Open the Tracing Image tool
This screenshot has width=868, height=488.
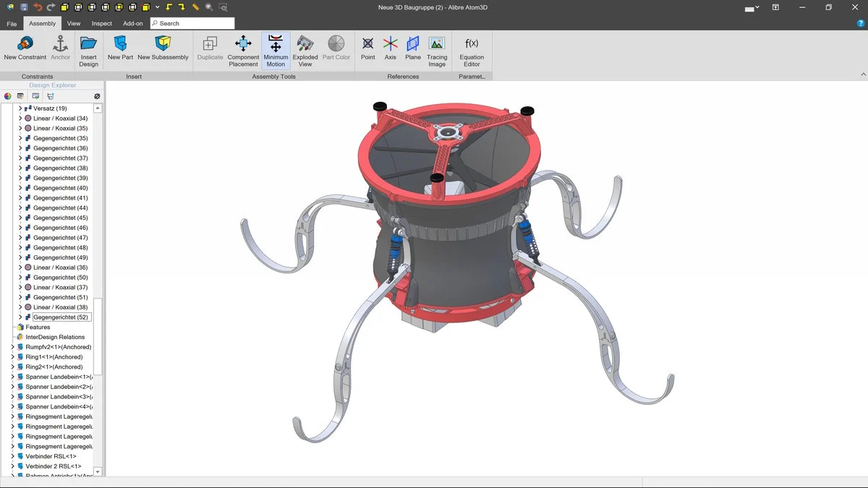tap(437, 51)
